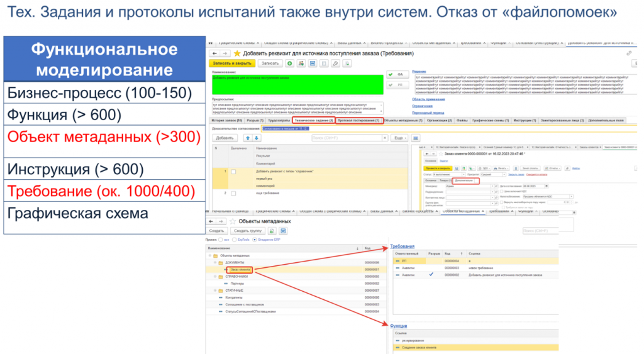Open the Печать dropdown in client order

pos(501,169)
